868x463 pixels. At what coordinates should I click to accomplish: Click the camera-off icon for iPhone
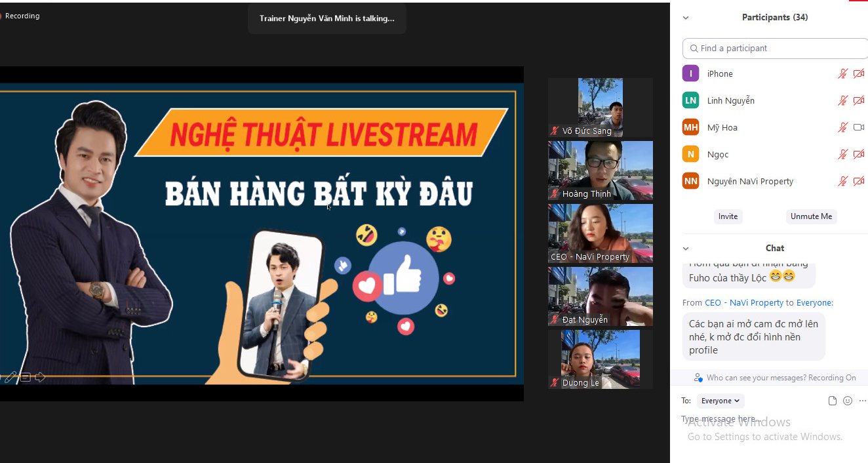coord(859,73)
